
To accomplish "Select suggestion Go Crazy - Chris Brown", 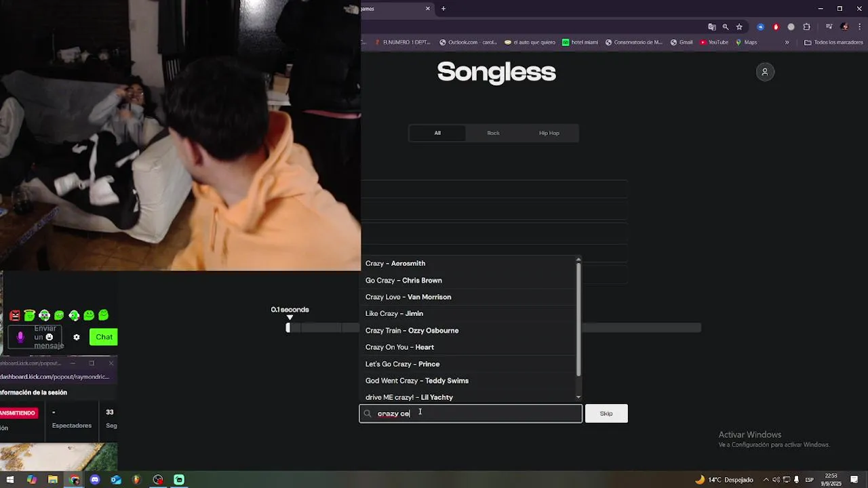I will [468, 281].
